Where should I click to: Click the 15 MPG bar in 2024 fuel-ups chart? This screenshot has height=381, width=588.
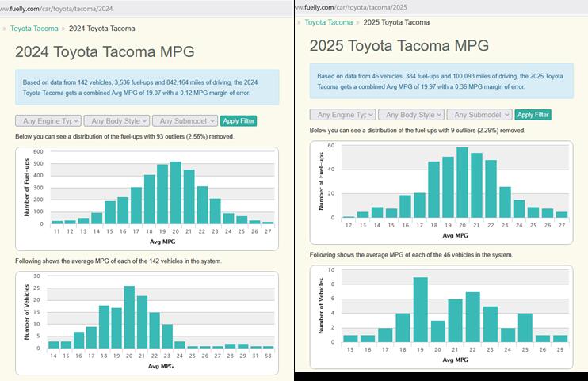pyautogui.click(x=110, y=212)
